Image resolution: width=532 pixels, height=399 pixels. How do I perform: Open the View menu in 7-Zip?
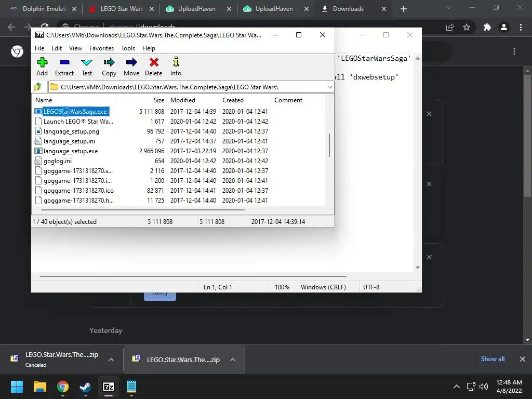pos(75,48)
